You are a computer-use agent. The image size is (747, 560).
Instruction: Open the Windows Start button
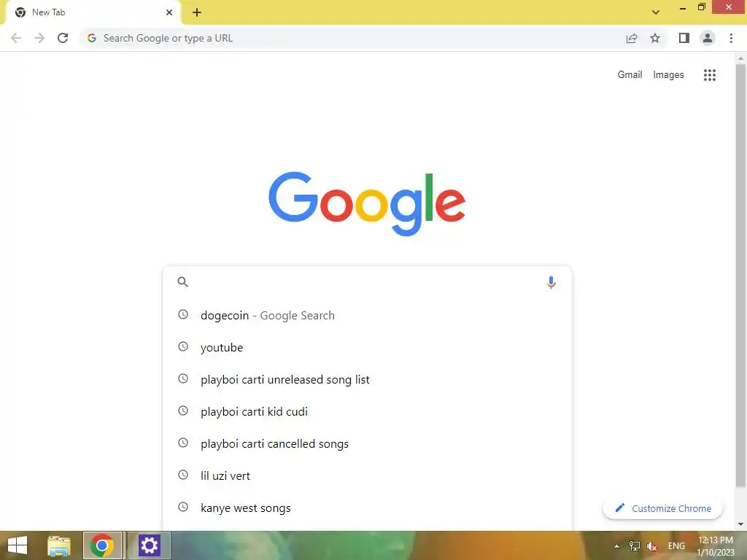click(x=18, y=545)
